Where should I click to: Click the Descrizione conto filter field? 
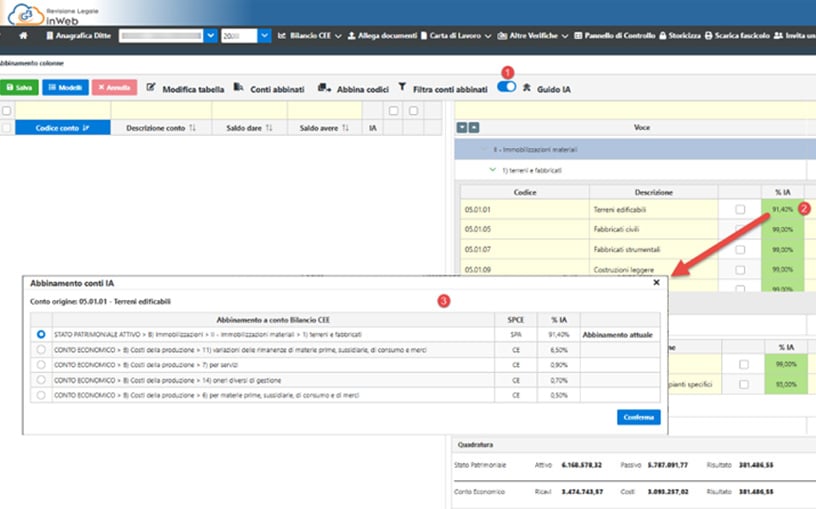161,110
